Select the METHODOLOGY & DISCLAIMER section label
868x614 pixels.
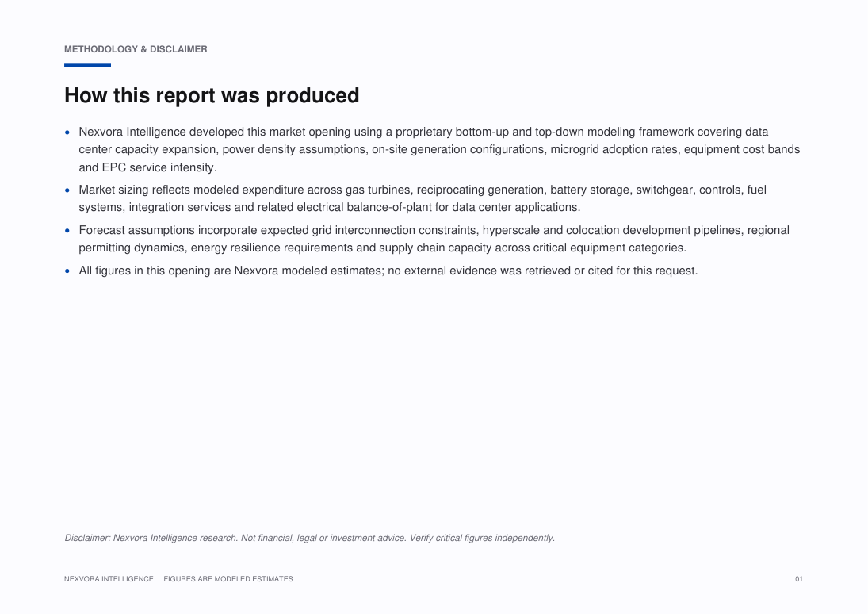pos(136,49)
